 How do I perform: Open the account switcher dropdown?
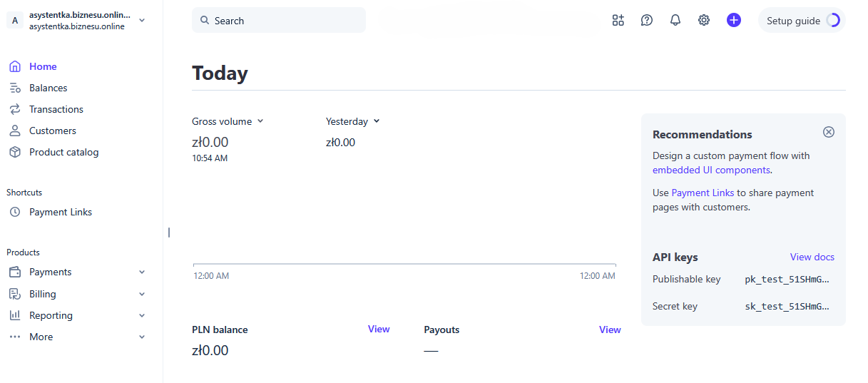click(x=142, y=21)
